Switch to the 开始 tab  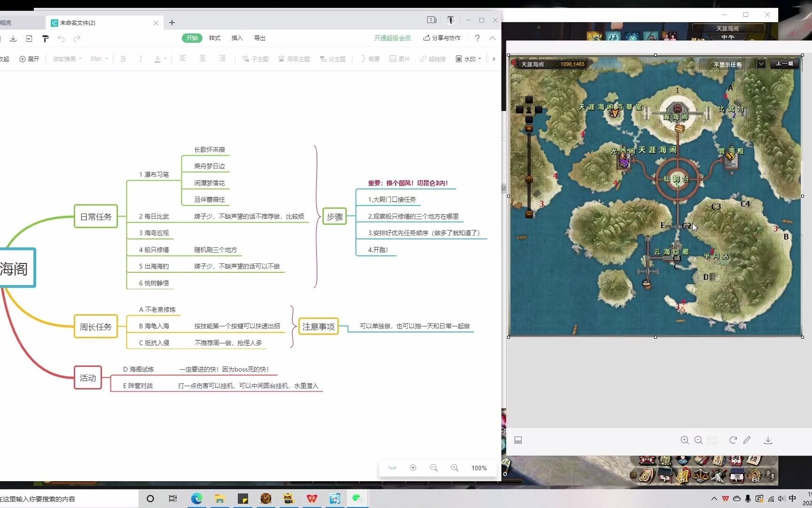pos(192,38)
